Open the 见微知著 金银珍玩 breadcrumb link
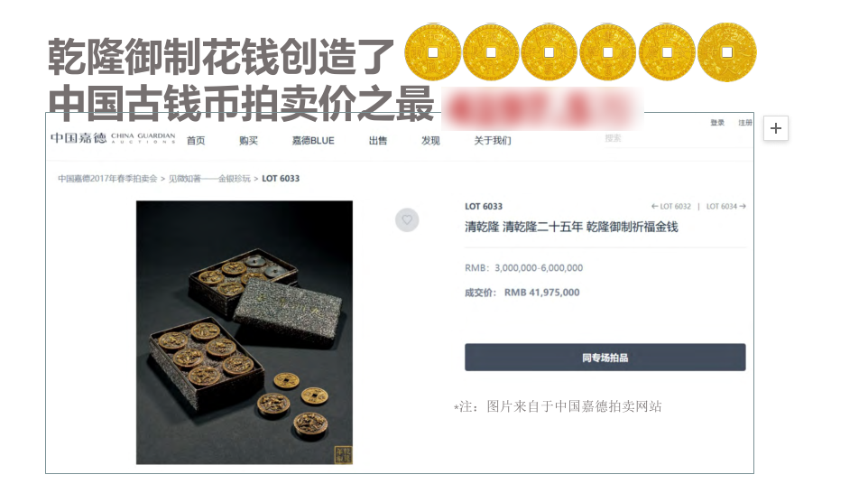The image size is (868, 484). [210, 178]
